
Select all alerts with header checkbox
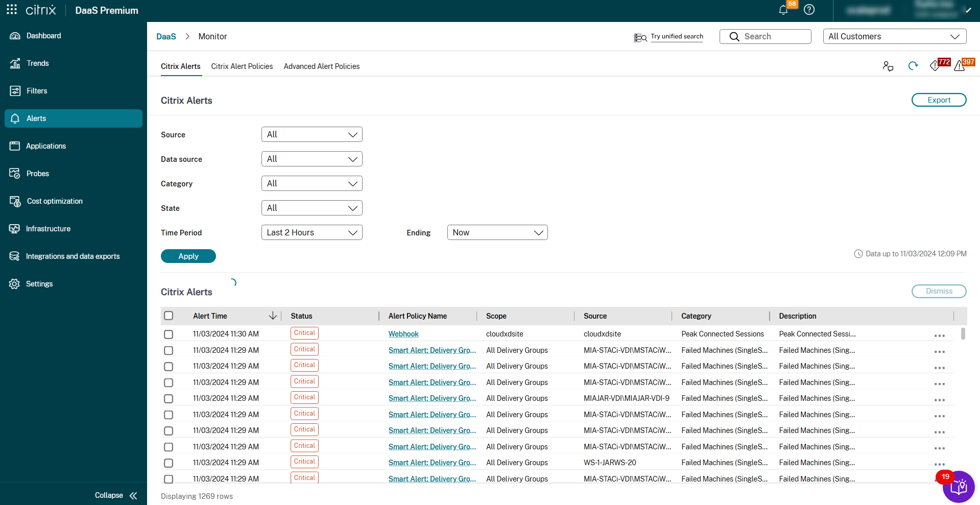[169, 316]
